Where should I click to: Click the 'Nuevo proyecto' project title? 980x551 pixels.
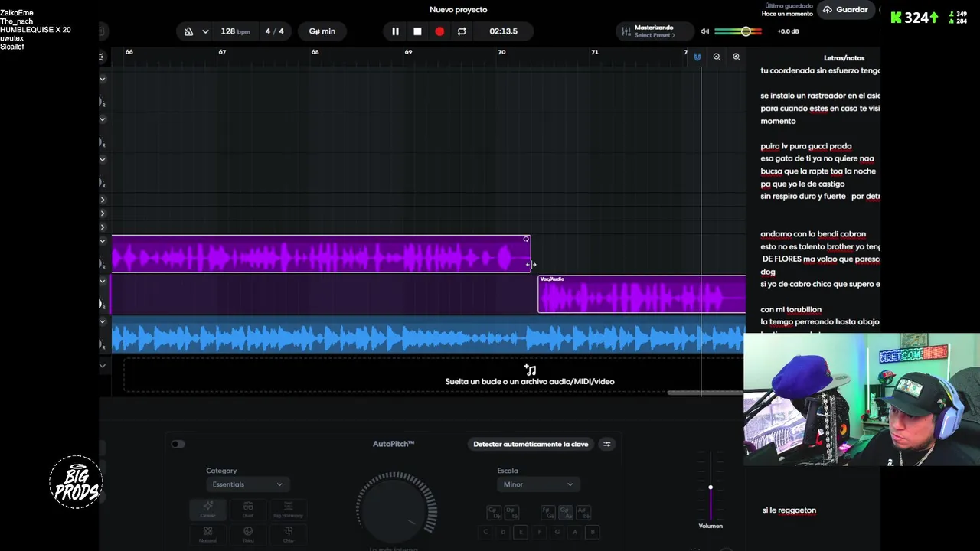pos(459,10)
